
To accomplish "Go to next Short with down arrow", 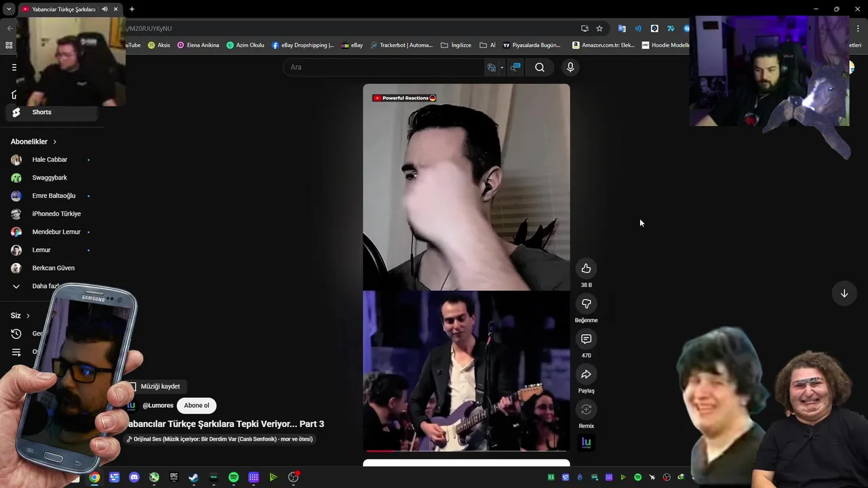I will 844,293.
